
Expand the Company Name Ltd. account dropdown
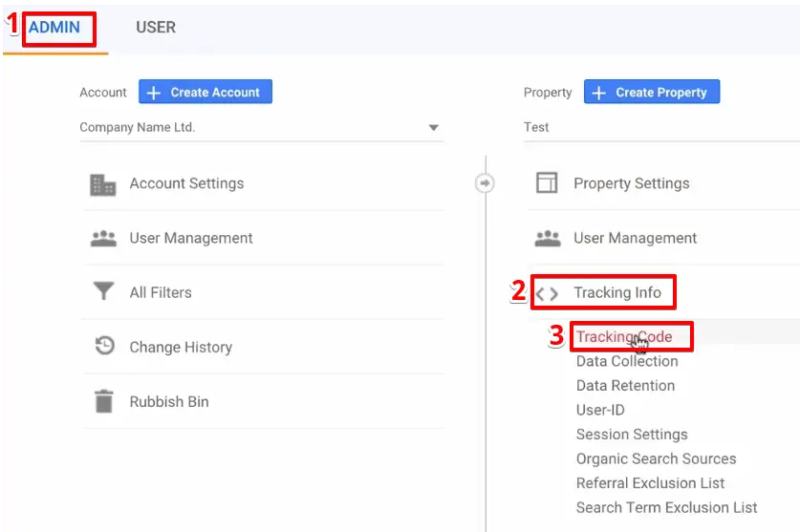click(x=261, y=128)
